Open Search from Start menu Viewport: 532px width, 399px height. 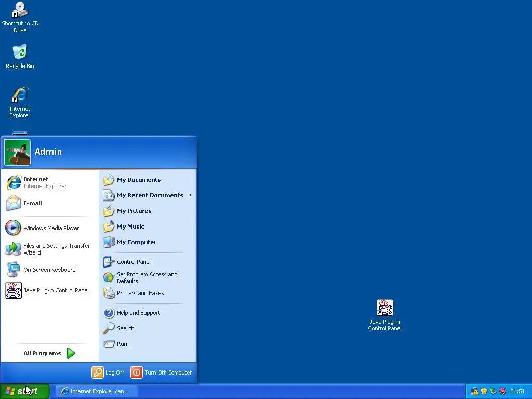click(148, 328)
